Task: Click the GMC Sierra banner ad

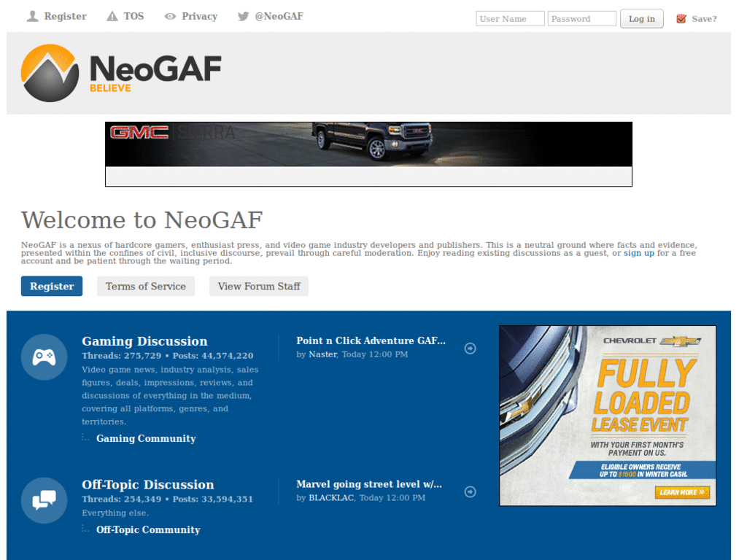Action: pyautogui.click(x=368, y=154)
